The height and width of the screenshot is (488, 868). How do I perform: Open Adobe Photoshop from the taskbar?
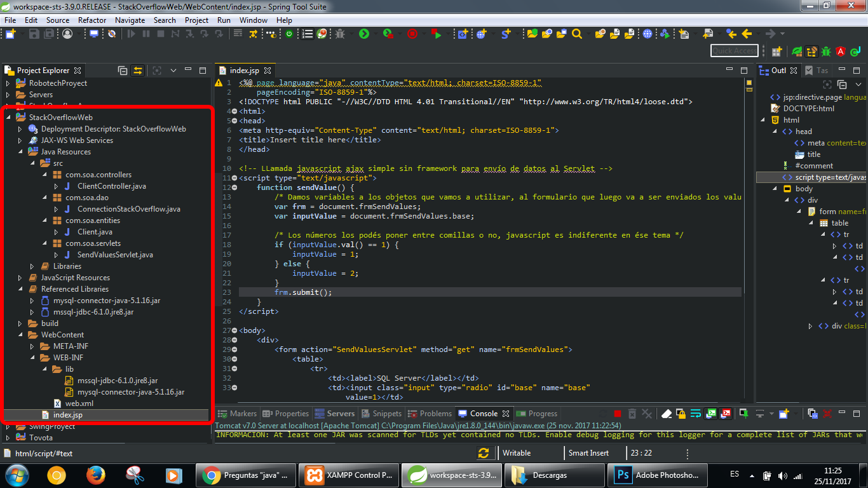658,475
